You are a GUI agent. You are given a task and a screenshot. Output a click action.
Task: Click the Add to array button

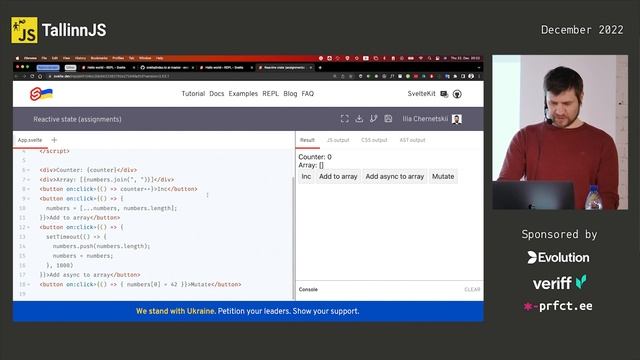(x=338, y=177)
